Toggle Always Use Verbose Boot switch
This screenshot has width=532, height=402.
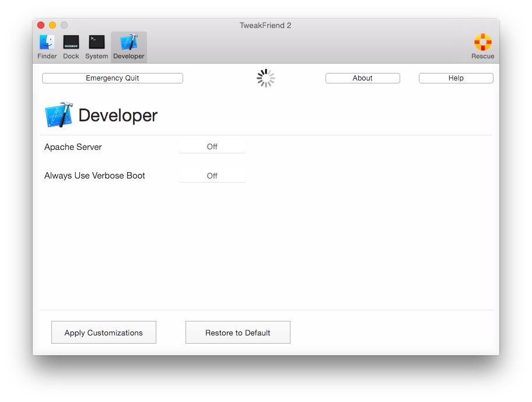point(212,176)
